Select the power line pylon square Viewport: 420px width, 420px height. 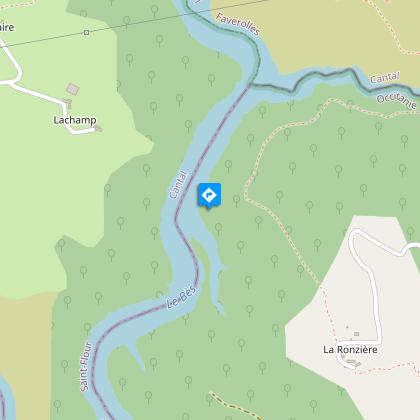(x=86, y=32)
